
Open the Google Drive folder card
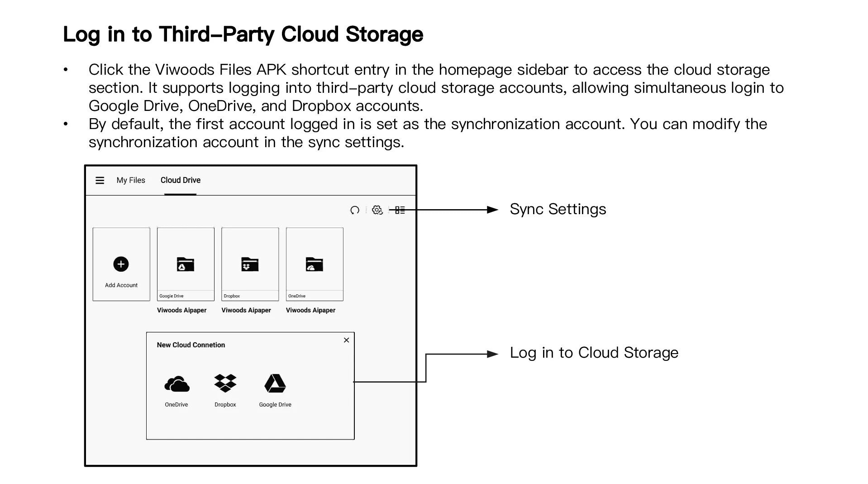(186, 264)
